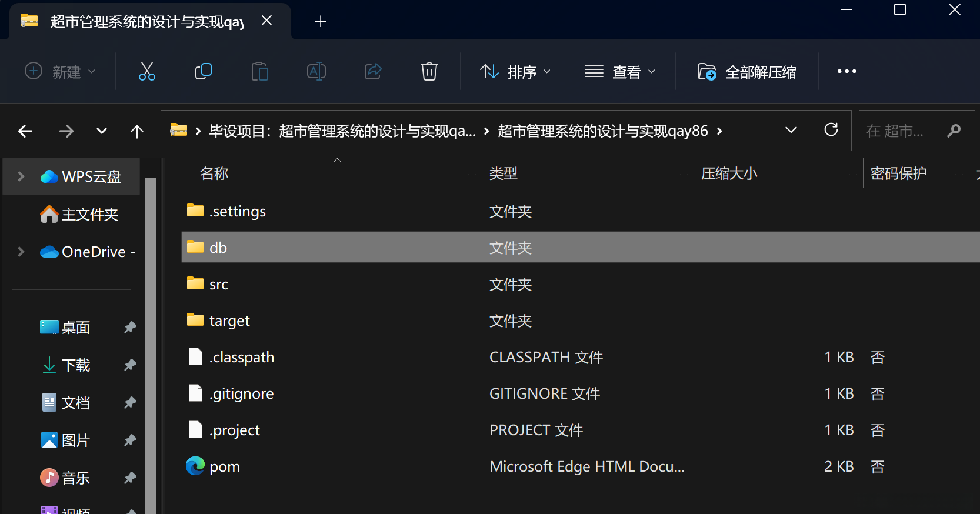Click the New (新建) button

[60, 72]
